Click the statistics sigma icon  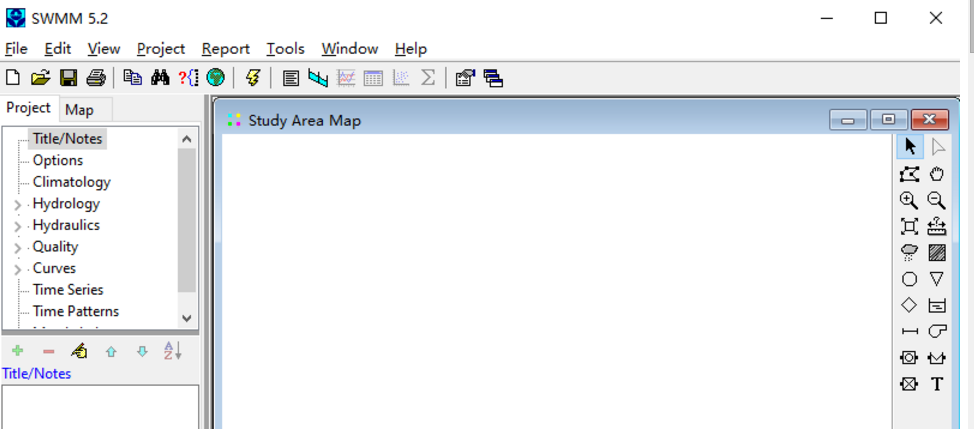point(427,78)
